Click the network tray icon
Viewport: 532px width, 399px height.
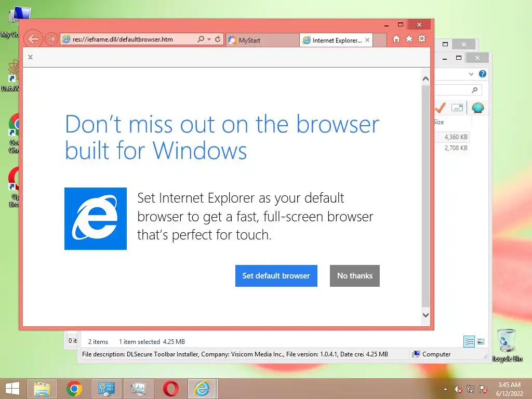click(470, 389)
